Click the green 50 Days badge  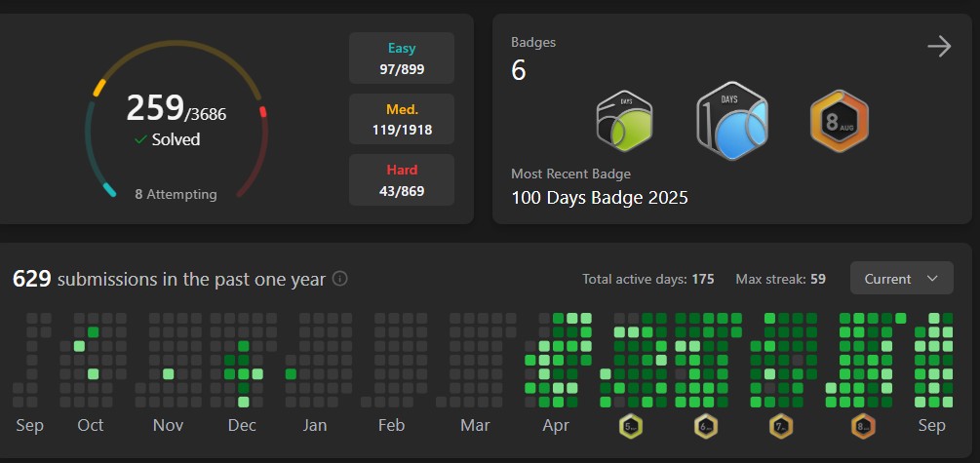click(624, 124)
